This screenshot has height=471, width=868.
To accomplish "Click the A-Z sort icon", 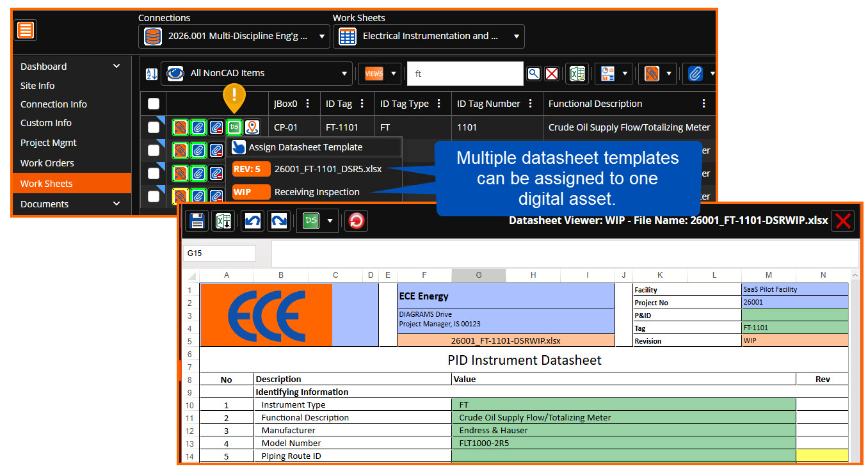I will (152, 74).
